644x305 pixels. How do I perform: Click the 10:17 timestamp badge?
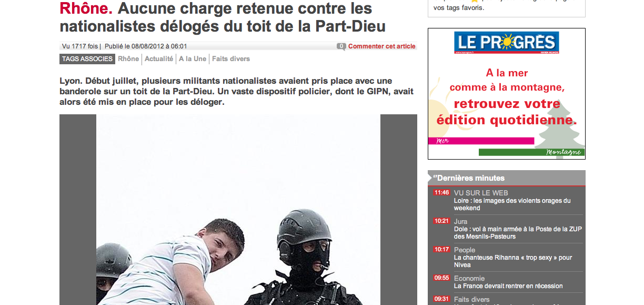(x=441, y=250)
